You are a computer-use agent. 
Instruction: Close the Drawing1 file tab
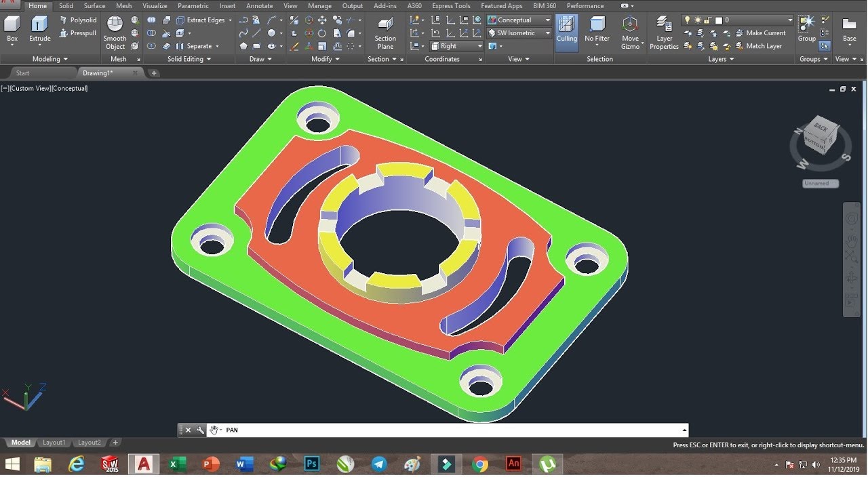point(136,73)
